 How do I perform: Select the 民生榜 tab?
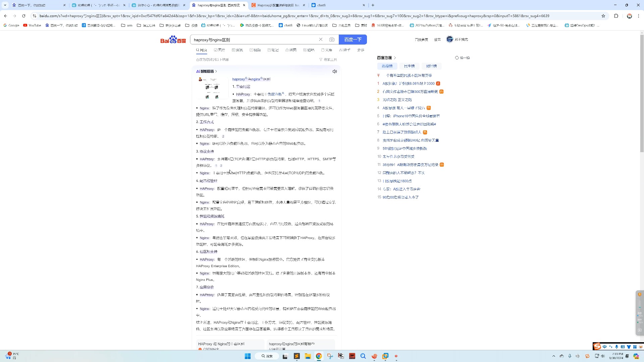[409, 66]
